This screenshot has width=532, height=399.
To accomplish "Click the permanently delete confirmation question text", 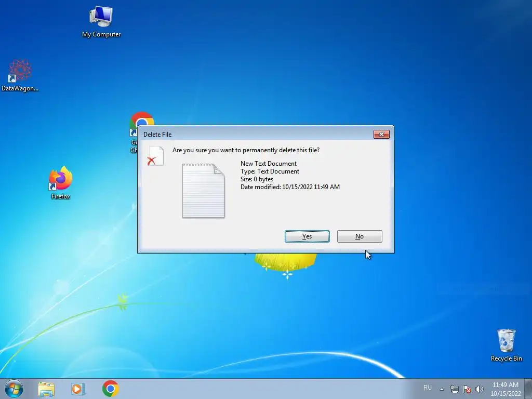I will click(246, 150).
